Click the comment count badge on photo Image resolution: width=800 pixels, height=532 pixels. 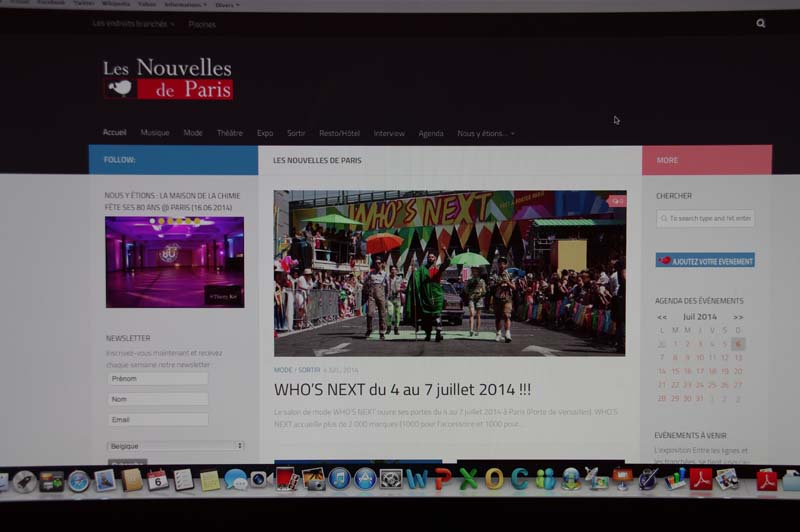tap(616, 201)
